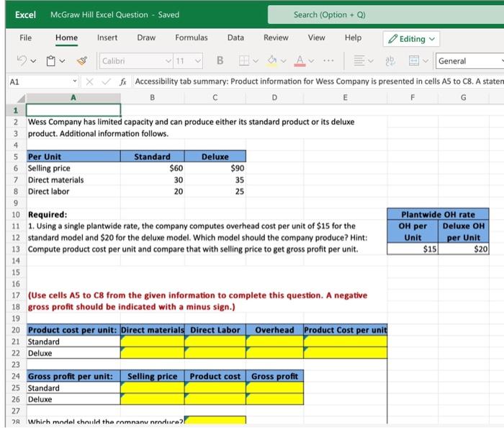Viewport: 504px width, 428px height.
Task: Open the General number format box
Action: pos(469,61)
